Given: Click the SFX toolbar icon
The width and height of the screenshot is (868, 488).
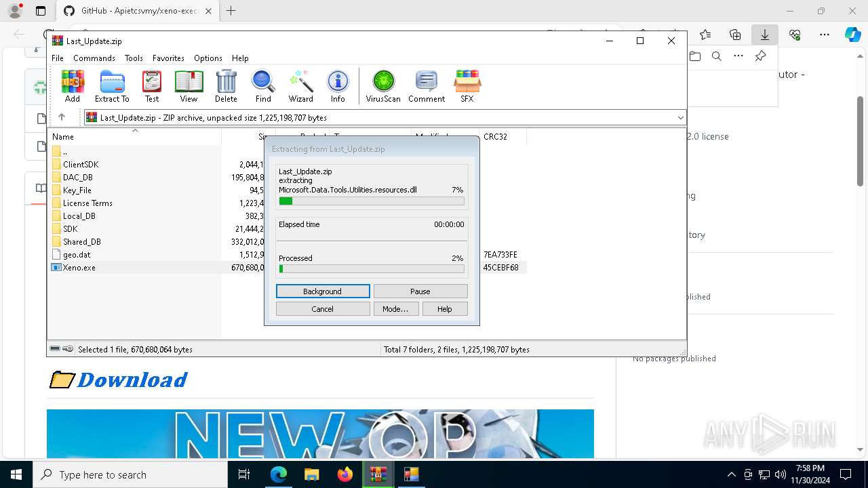Looking at the screenshot, I should coord(467,86).
